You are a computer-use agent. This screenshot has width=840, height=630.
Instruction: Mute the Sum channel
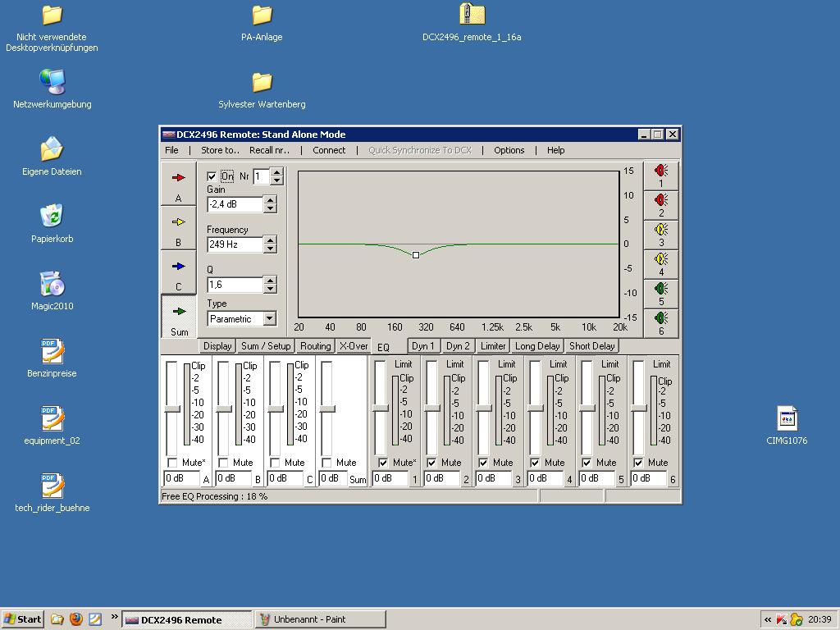click(326, 463)
